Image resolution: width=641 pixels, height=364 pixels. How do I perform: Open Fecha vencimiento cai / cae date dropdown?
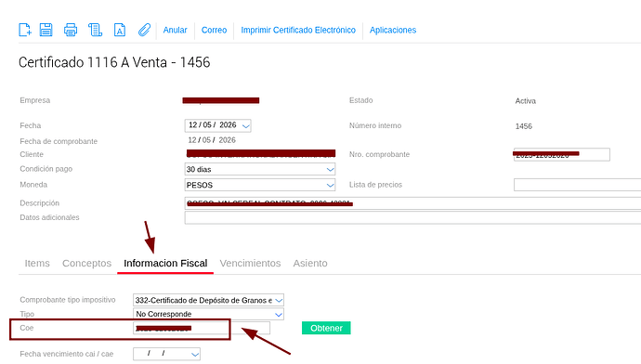pyautogui.click(x=195, y=354)
